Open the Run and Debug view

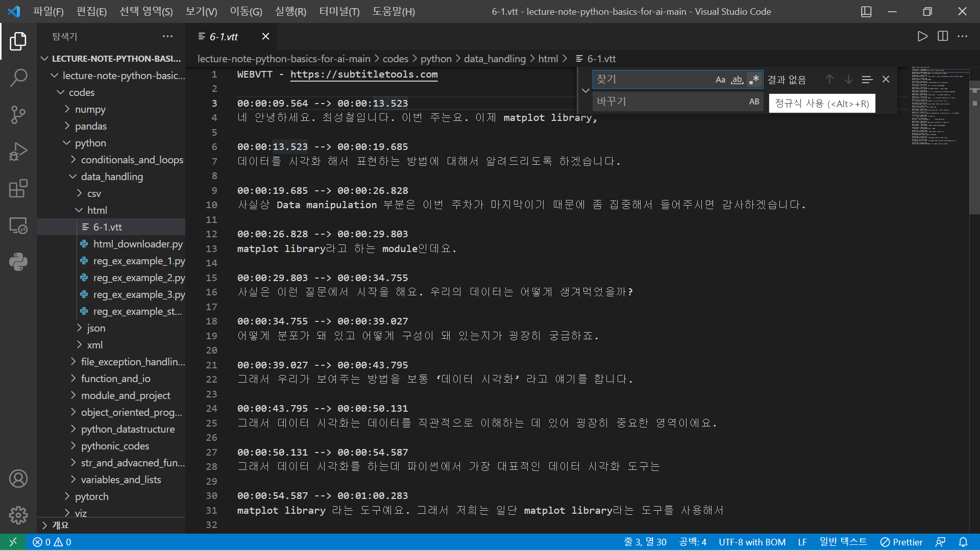[18, 152]
